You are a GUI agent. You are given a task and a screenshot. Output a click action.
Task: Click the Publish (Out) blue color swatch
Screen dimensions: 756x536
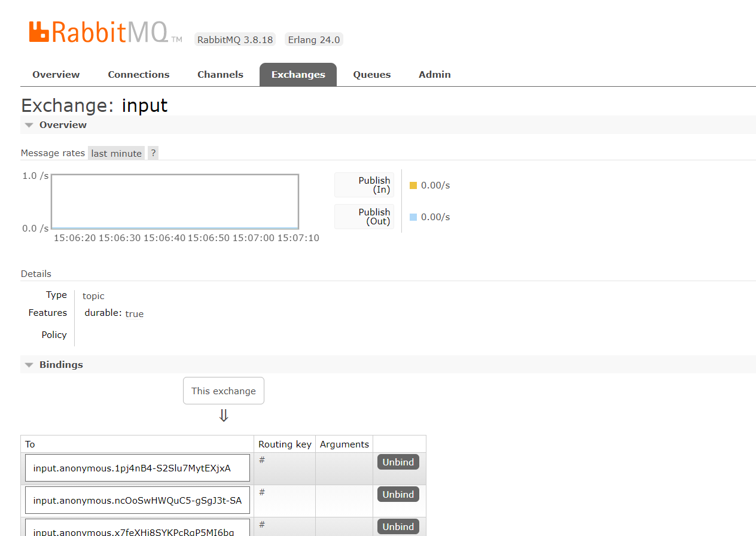coord(413,217)
